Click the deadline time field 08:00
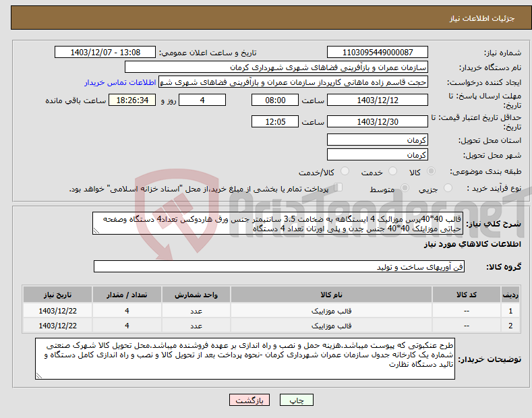The height and width of the screenshot is (418, 532). (x=275, y=100)
